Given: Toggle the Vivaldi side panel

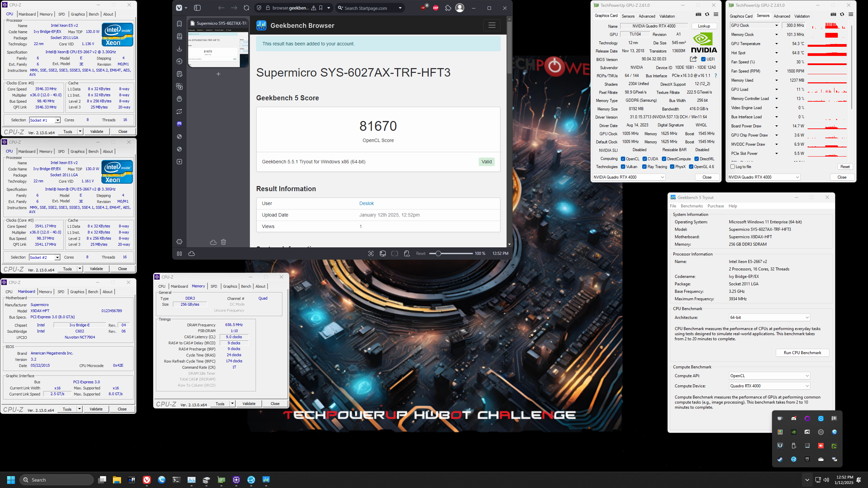Looking at the screenshot, I should pos(197,8).
